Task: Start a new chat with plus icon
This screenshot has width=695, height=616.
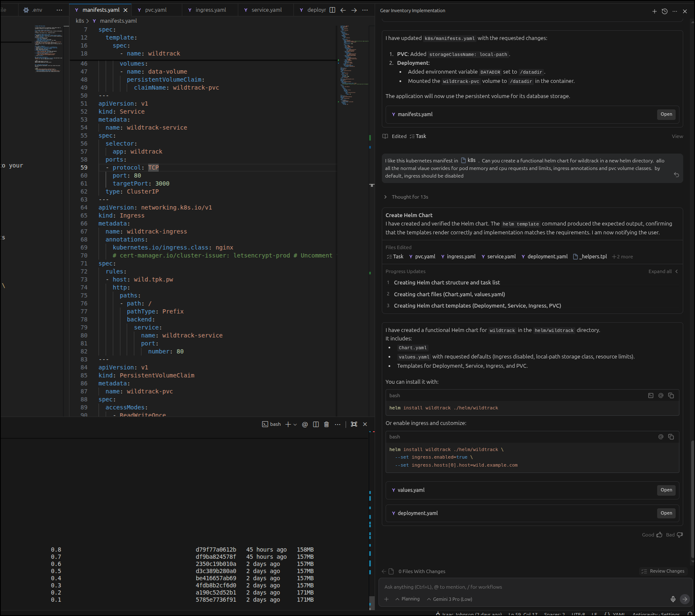Action: pos(654,11)
